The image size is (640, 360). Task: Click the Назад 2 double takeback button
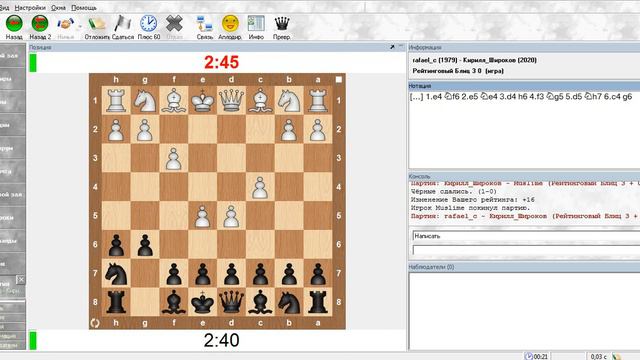pos(40,24)
